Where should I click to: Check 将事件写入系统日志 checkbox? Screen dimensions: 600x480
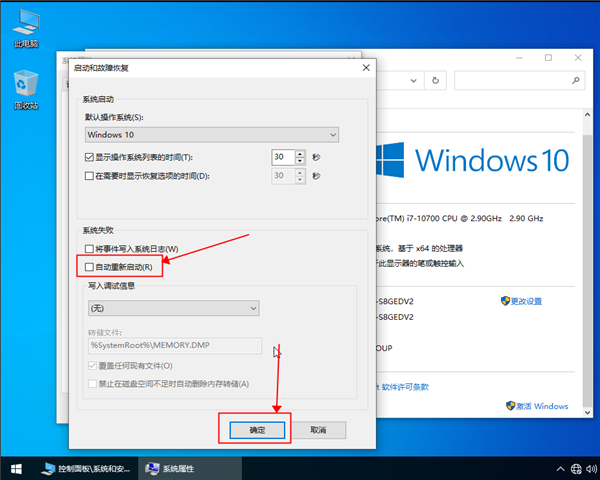click(90, 248)
